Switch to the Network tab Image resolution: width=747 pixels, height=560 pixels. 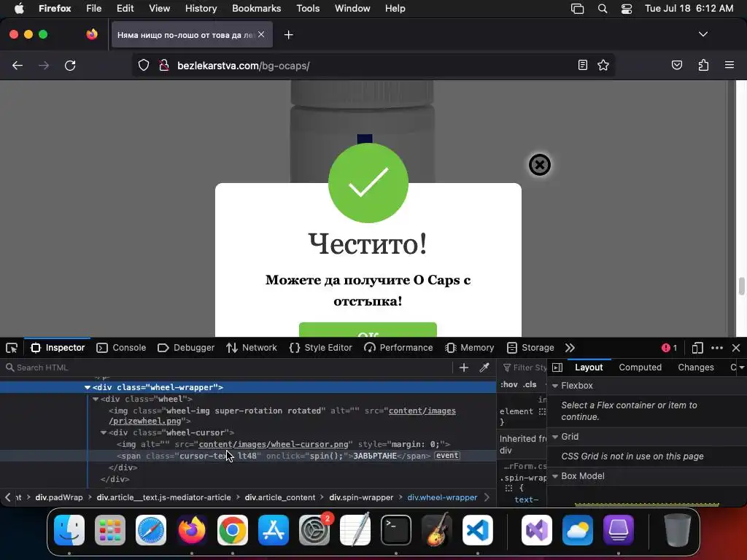[x=252, y=348]
